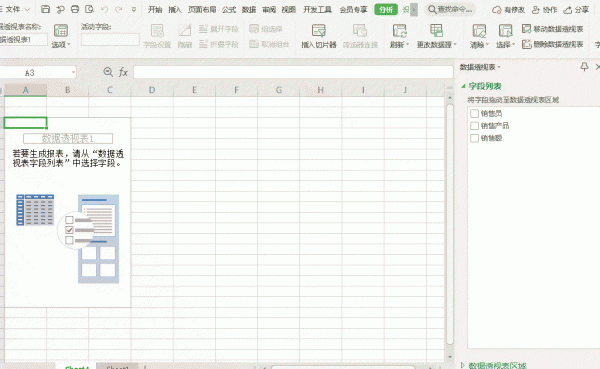The image size is (600, 369).
Task: Select column D header
Action: click(x=152, y=90)
